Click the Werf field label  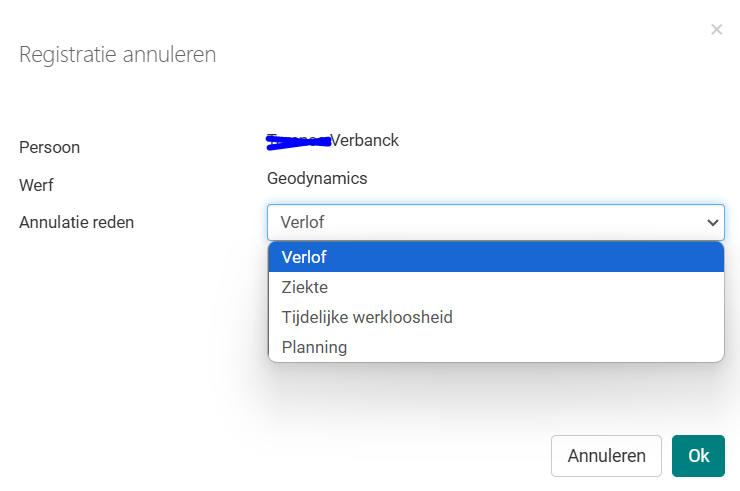coord(36,185)
